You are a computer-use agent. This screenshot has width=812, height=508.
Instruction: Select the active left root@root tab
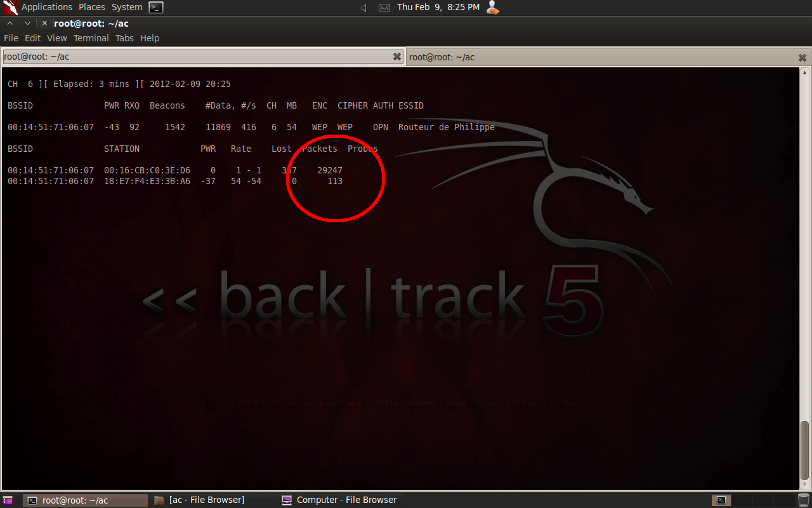[x=203, y=57]
